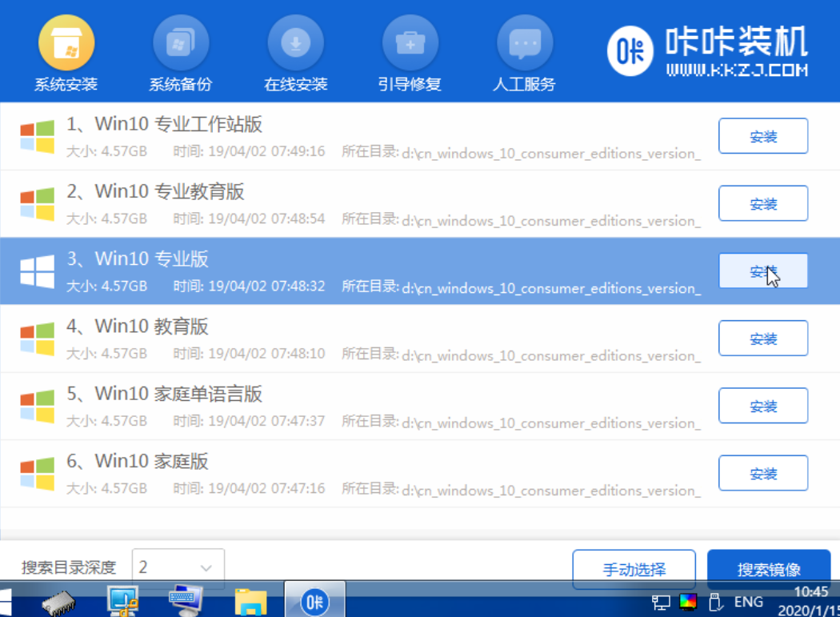The height and width of the screenshot is (617, 840).
Task: Open File Explorer from the taskbar
Action: (250, 600)
